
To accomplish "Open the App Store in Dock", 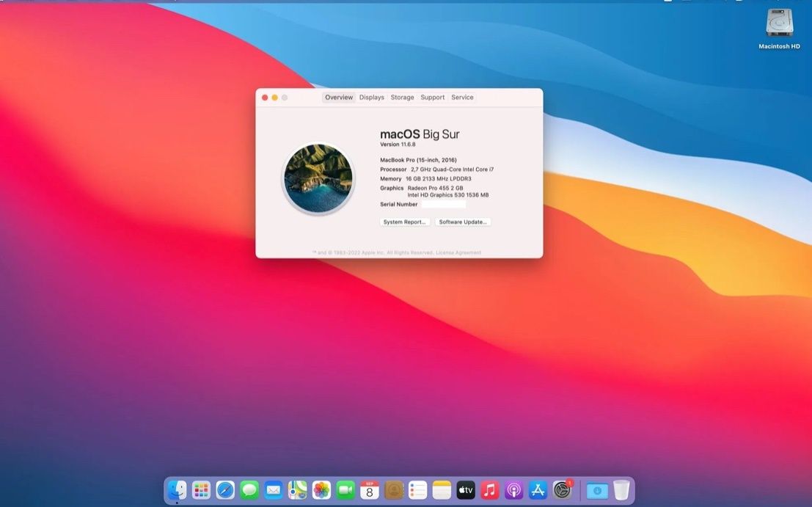I will coord(538,489).
